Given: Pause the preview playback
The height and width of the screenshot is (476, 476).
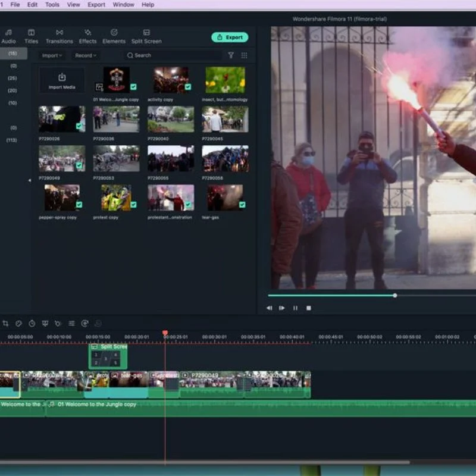Looking at the screenshot, I should (x=295, y=308).
